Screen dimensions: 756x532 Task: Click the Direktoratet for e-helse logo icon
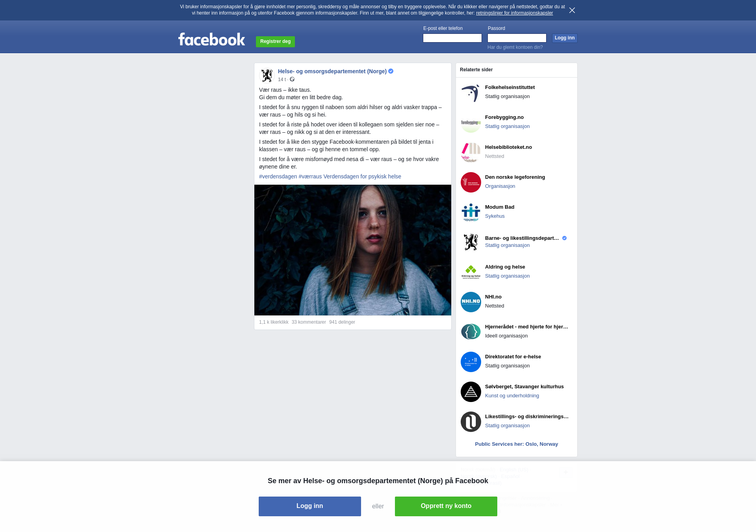point(471,362)
